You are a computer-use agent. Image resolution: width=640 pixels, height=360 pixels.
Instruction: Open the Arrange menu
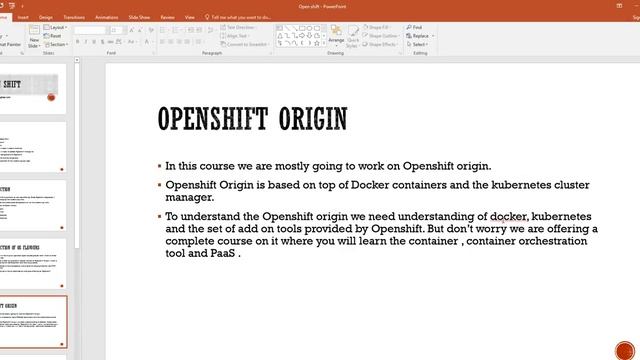click(x=336, y=35)
